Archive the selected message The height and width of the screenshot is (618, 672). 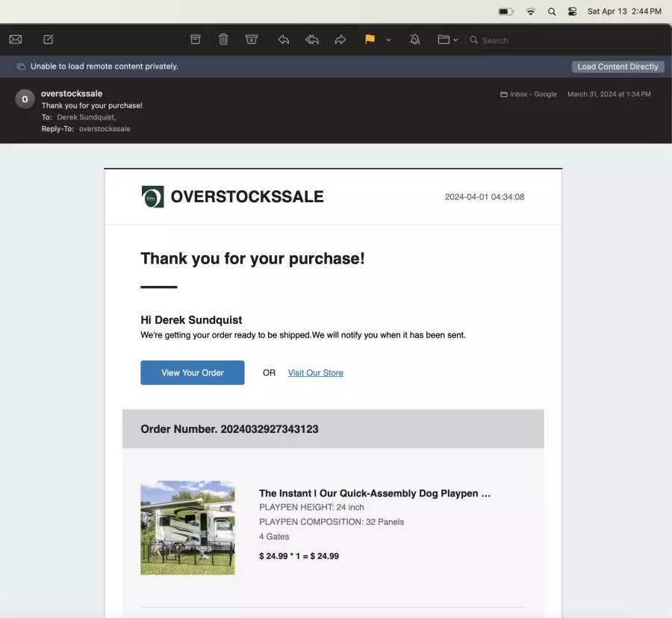pos(196,40)
